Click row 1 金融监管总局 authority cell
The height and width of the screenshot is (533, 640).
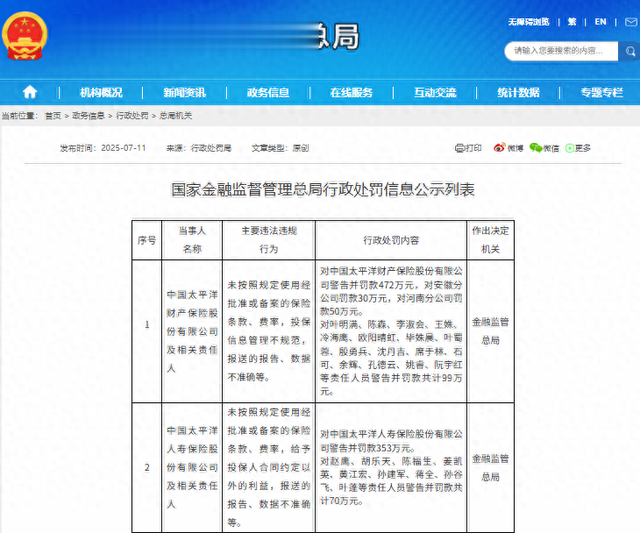[490, 331]
